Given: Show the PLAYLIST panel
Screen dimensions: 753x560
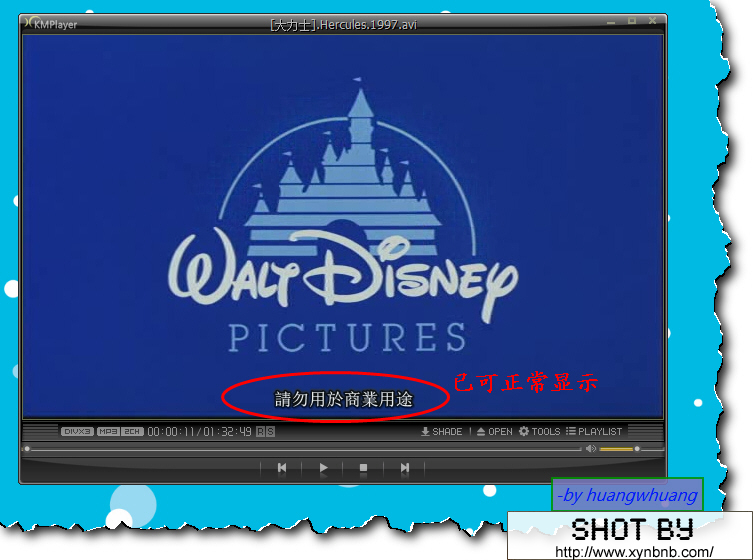Looking at the screenshot, I should coord(594,431).
